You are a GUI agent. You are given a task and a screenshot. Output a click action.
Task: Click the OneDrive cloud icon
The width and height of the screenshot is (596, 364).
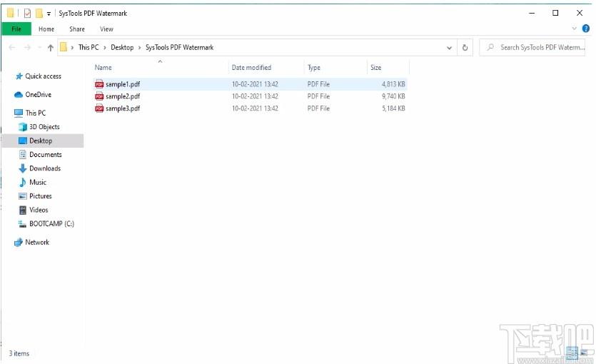(x=19, y=95)
